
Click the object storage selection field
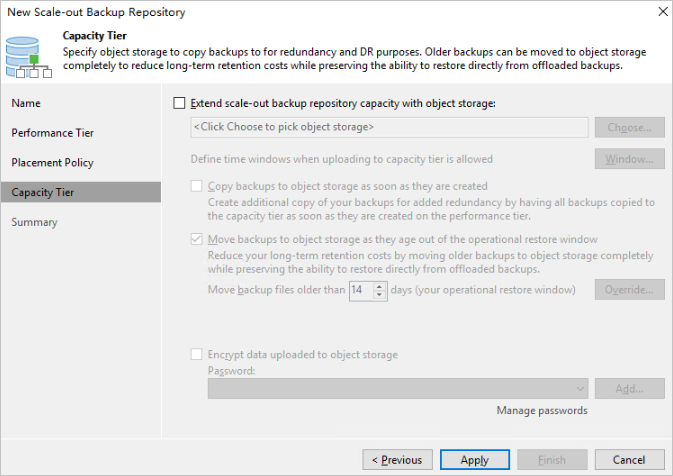click(388, 127)
